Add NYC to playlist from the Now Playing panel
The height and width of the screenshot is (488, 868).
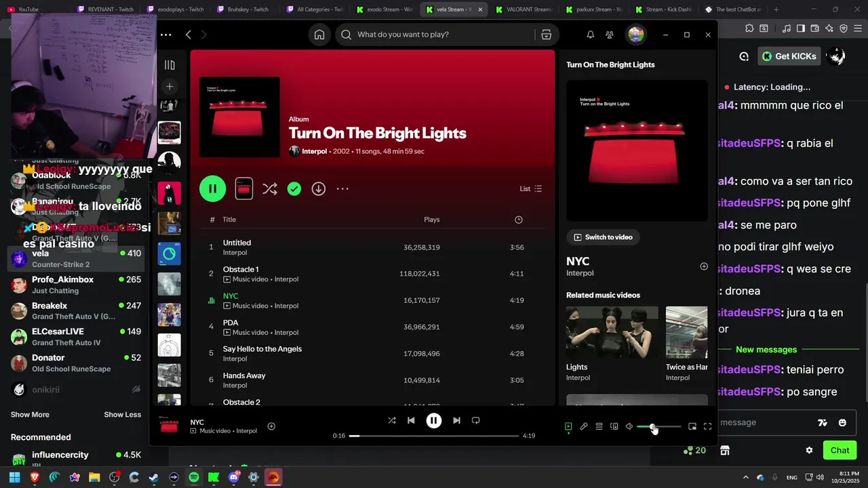pyautogui.click(x=704, y=266)
